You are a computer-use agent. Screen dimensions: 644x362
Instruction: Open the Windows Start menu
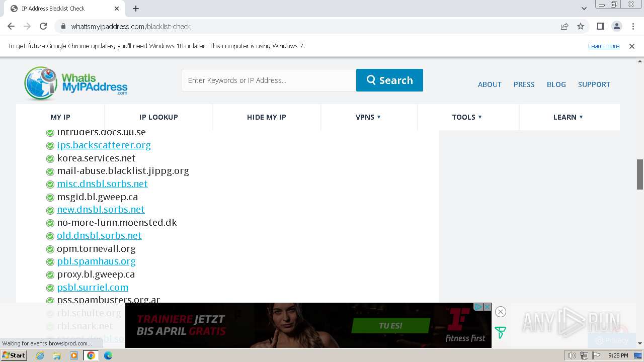tap(14, 355)
